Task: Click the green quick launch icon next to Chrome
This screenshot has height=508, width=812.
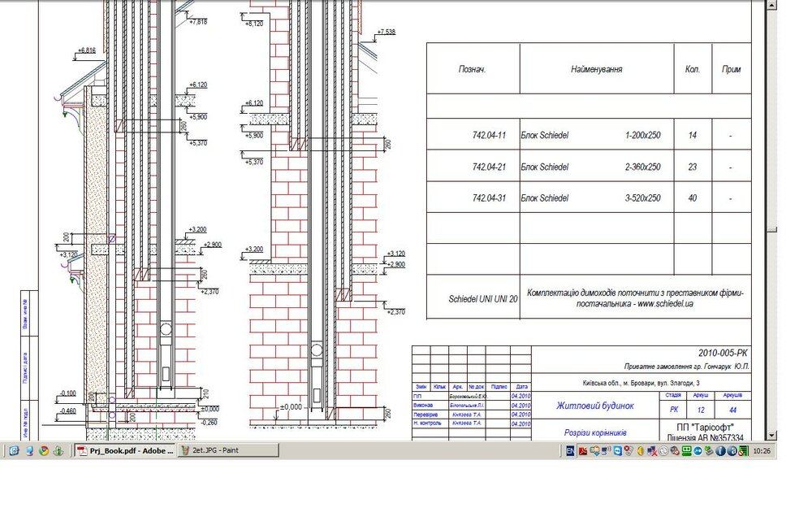Action: [58, 451]
